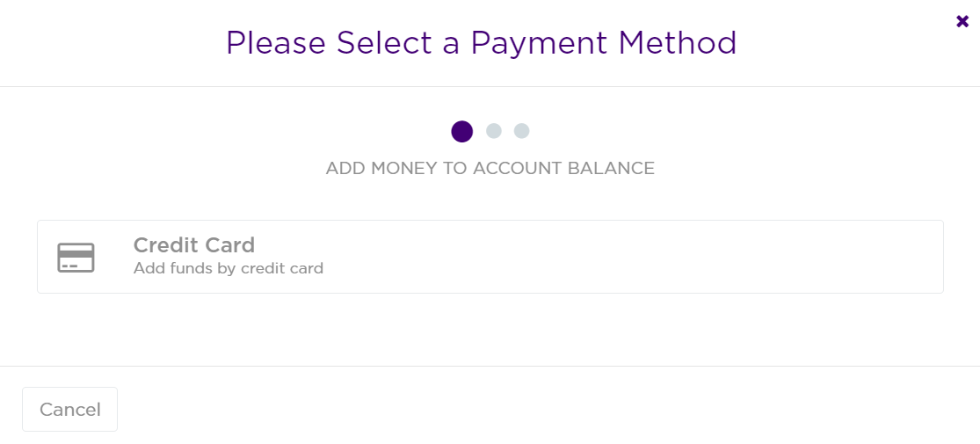This screenshot has height=444, width=980.
Task: Click the word 'MONEY' in the subtitle
Action: tap(405, 168)
